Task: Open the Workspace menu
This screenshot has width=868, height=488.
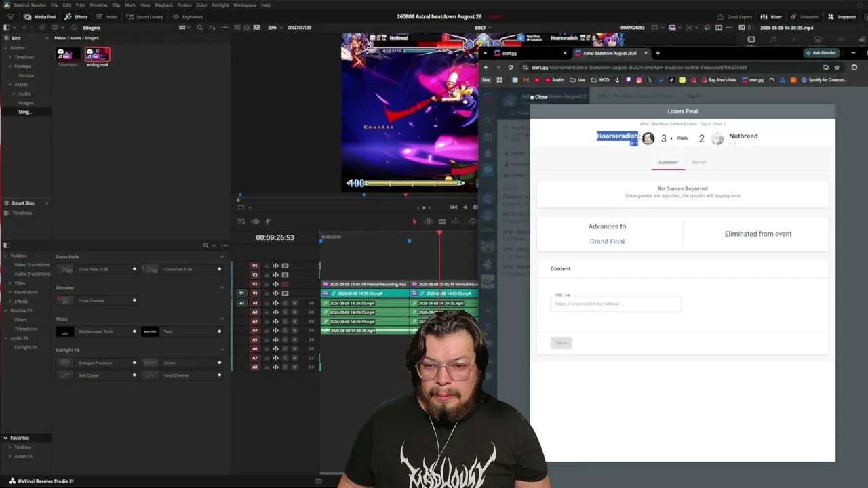Action: click(245, 5)
